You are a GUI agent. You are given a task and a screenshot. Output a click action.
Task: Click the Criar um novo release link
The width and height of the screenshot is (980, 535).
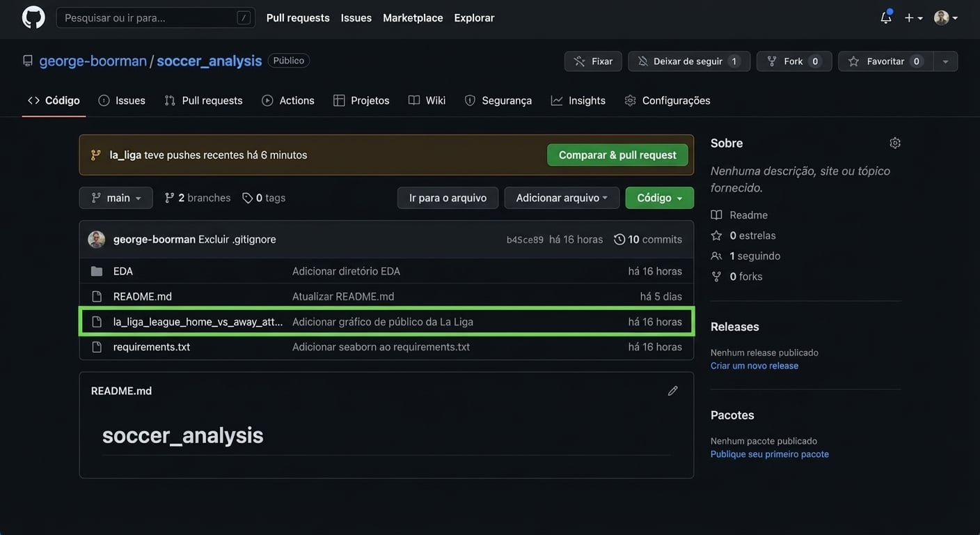pyautogui.click(x=754, y=366)
